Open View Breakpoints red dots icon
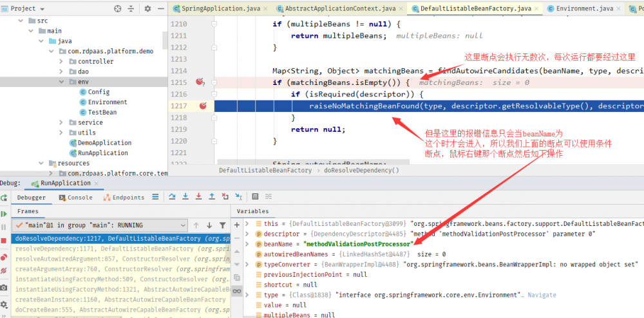This screenshot has height=318, width=644. 4,257
